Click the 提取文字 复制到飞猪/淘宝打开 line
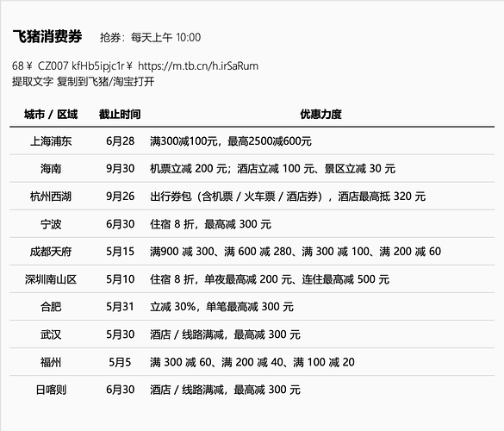Screen dimensions: 504x431 84,81
